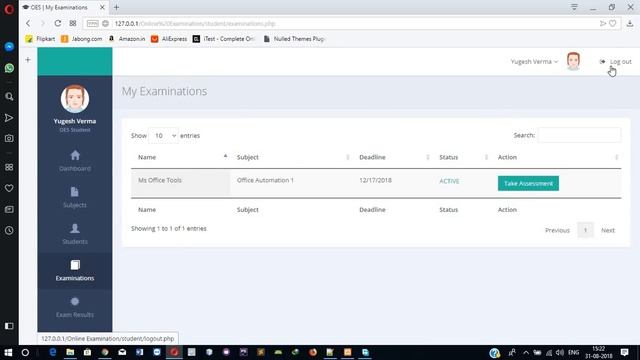Open the Dashboard sidebar item
The width and height of the screenshot is (640, 360).
tap(75, 161)
